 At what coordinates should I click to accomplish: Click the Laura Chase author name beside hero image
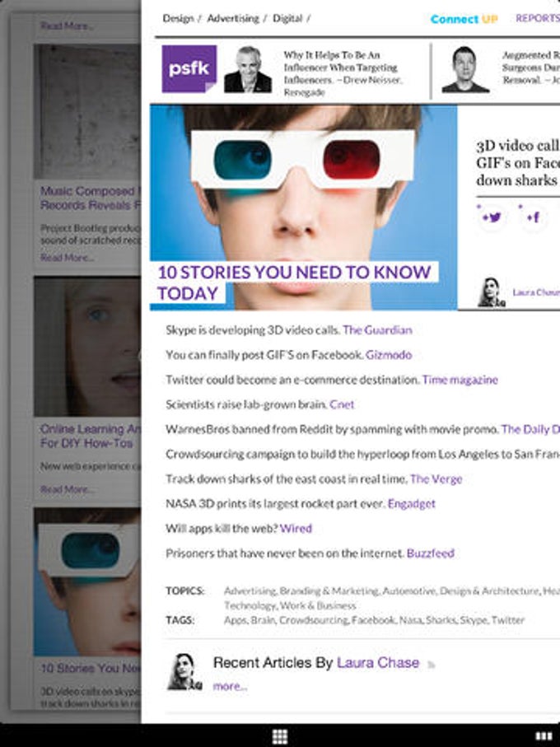click(536, 292)
